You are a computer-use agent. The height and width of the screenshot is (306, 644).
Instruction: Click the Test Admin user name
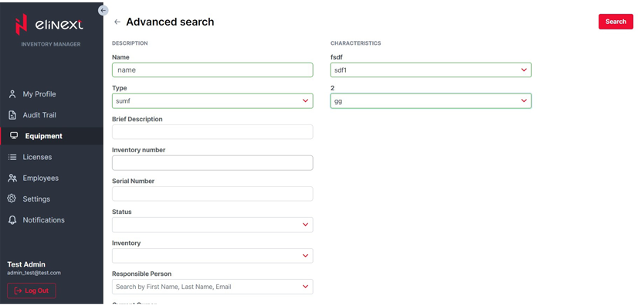tap(26, 264)
